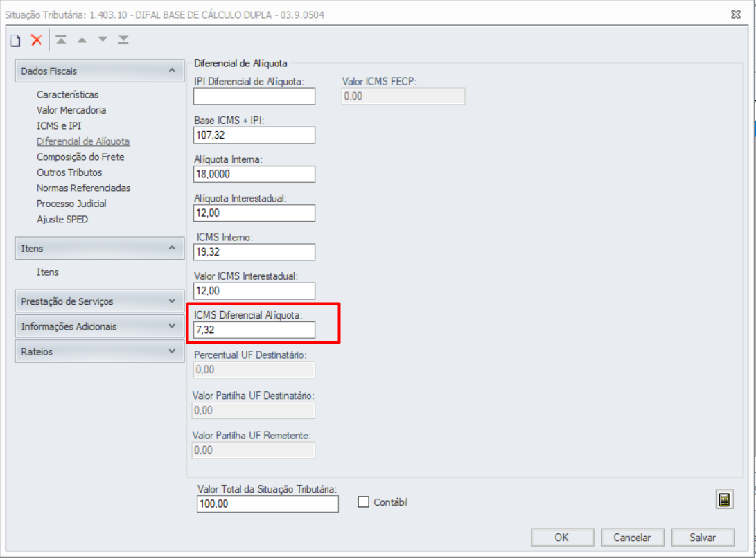Expand the Informações Adicionais section
The height and width of the screenshot is (559, 756).
(x=100, y=326)
